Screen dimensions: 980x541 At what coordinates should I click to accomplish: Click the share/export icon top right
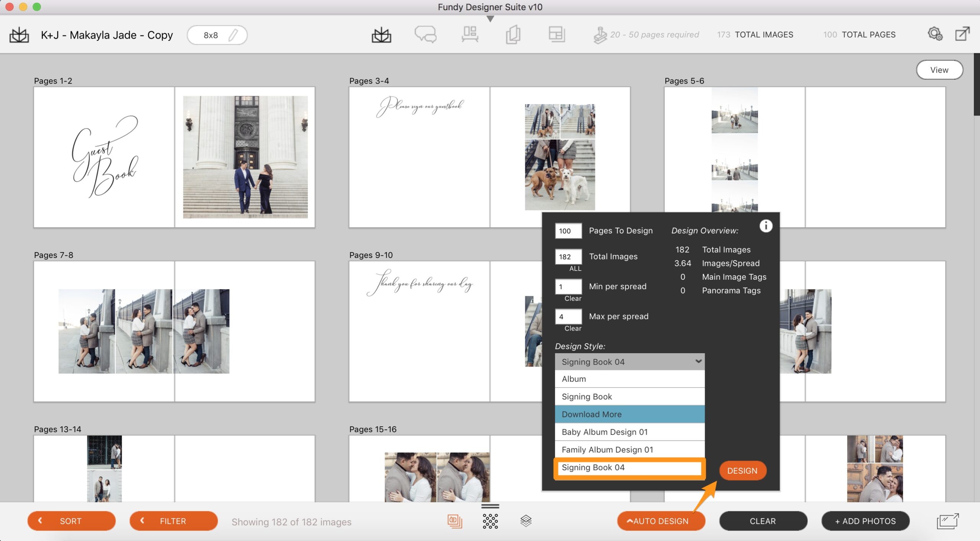[962, 34]
